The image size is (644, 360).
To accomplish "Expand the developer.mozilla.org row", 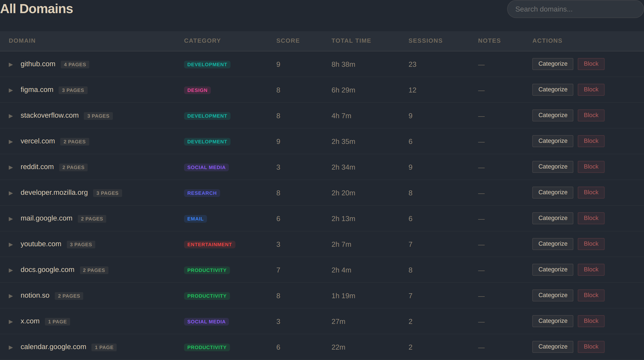I will tap(11, 193).
